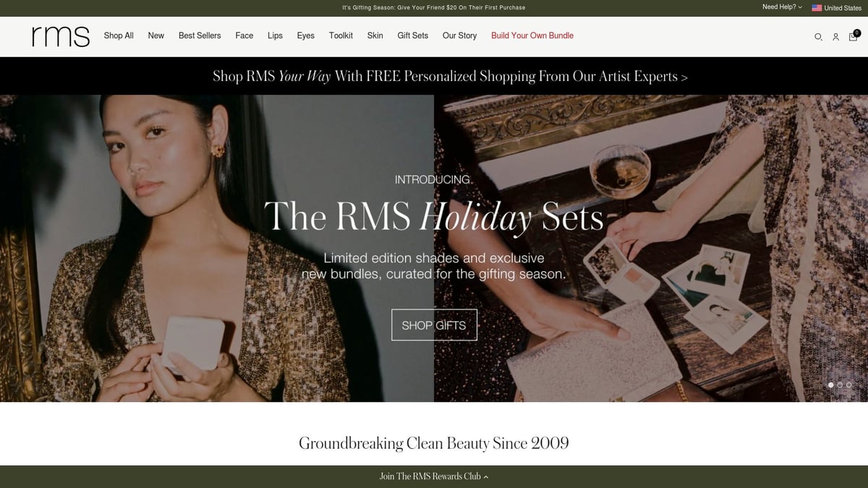868x488 pixels.
Task: Click the Polaroid photos in hero image
Action: (x=704, y=294)
